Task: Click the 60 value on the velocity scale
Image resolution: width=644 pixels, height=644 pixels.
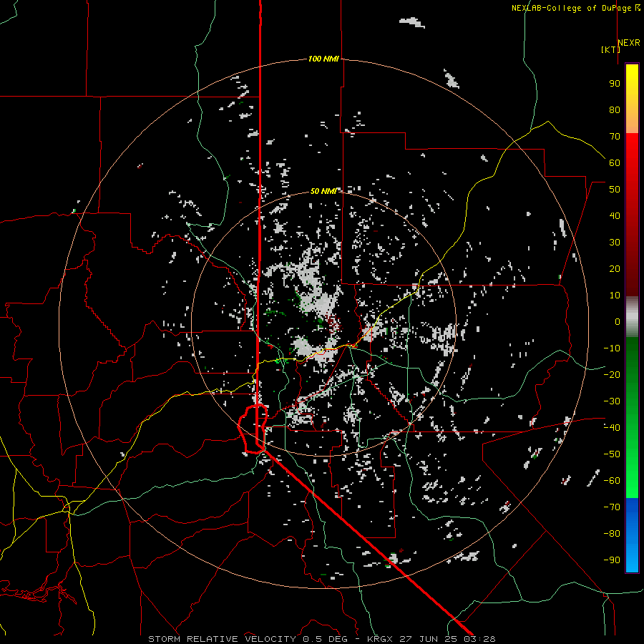Action: (x=615, y=162)
